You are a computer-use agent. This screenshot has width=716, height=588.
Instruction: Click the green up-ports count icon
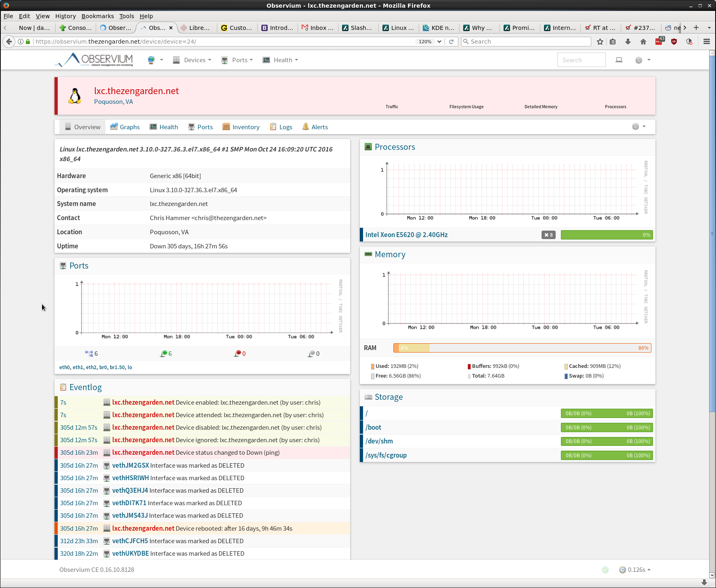click(x=164, y=353)
